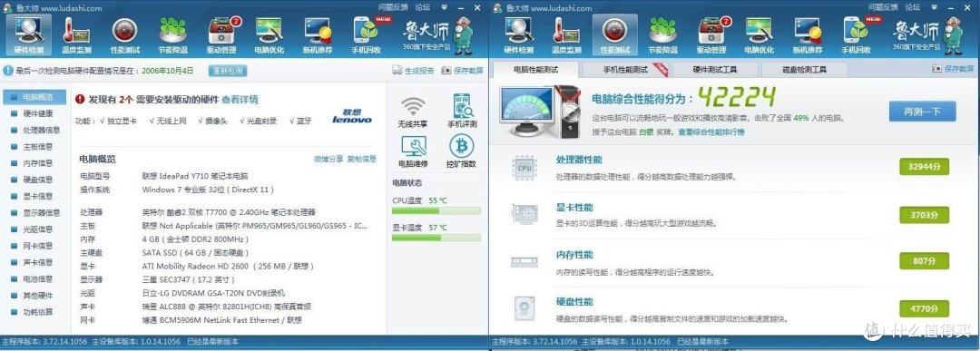980x351 pixels.
Task: Click the 微博分享 link
Action: click(328, 159)
